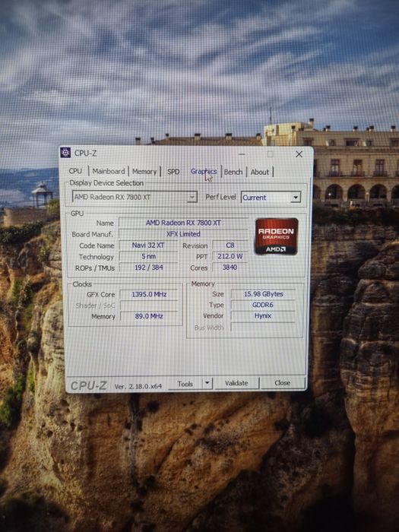399x532 pixels.
Task: Click the Close button at bottom
Action: [x=282, y=383]
